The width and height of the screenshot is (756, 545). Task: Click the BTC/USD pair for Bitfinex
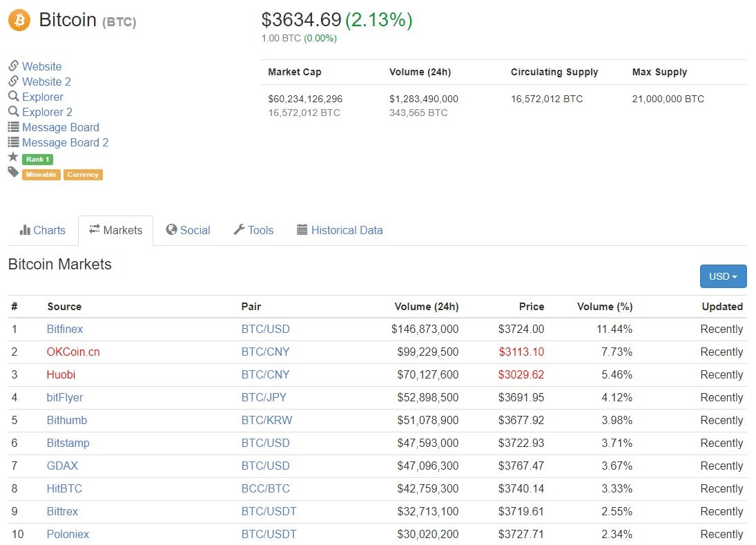point(266,329)
